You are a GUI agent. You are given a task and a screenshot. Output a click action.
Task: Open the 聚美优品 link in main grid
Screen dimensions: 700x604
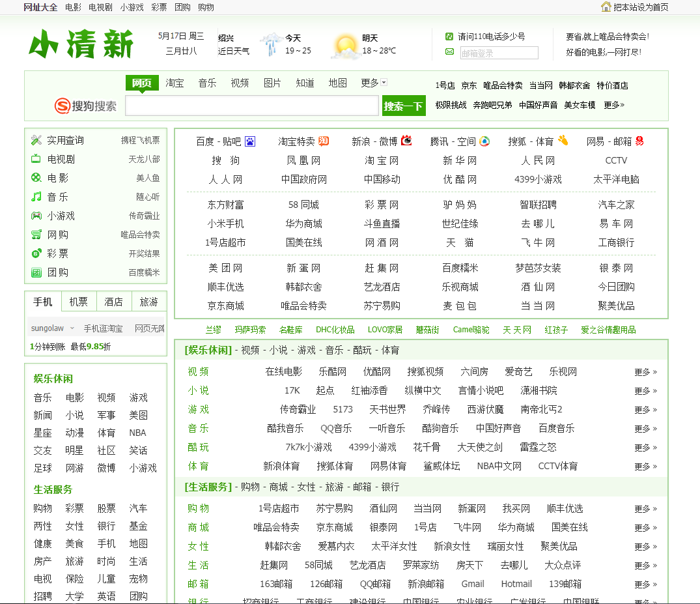[x=616, y=306]
